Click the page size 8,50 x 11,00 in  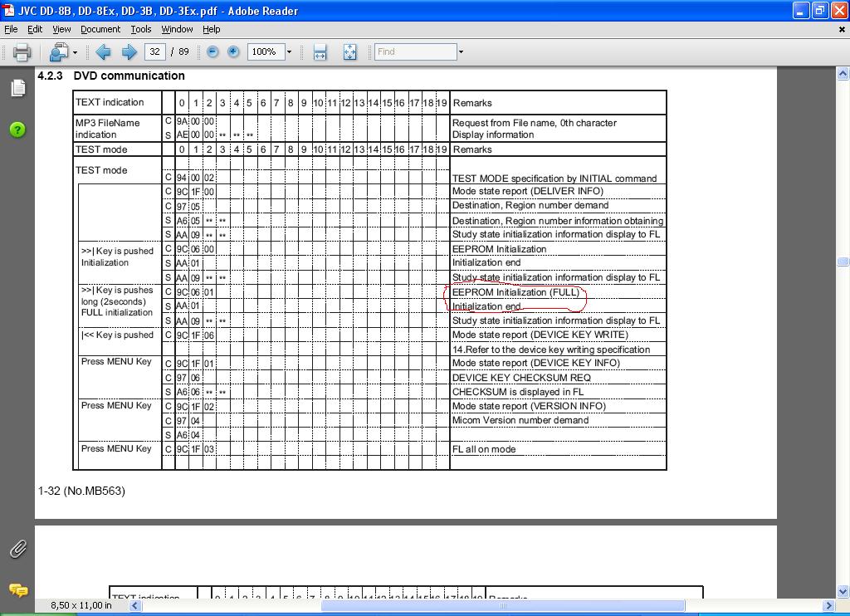tap(81, 605)
